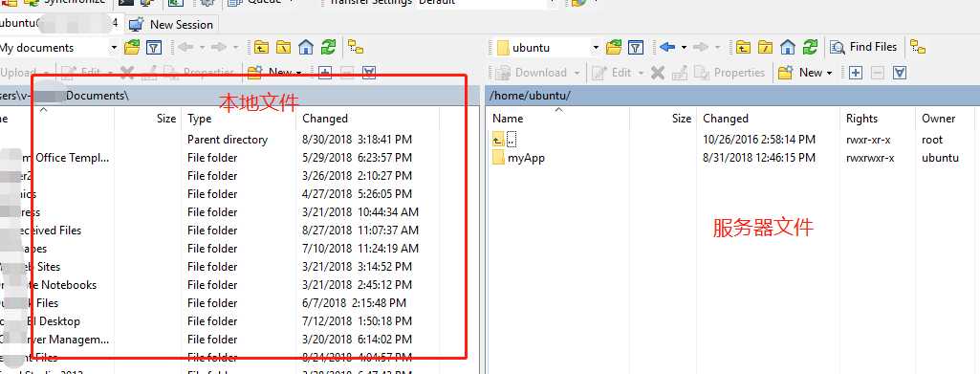Image resolution: width=980 pixels, height=374 pixels.
Task: Expand remote back history dropdown arrow
Action: click(x=684, y=48)
